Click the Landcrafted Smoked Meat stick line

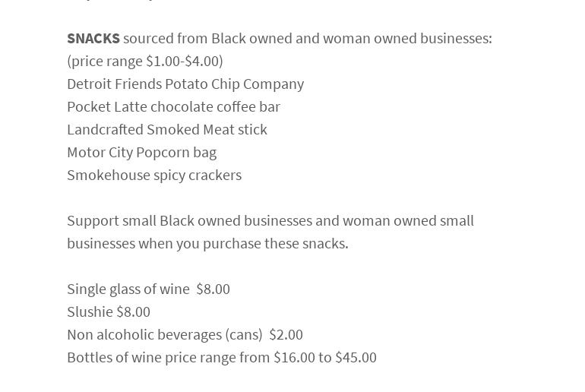167,129
